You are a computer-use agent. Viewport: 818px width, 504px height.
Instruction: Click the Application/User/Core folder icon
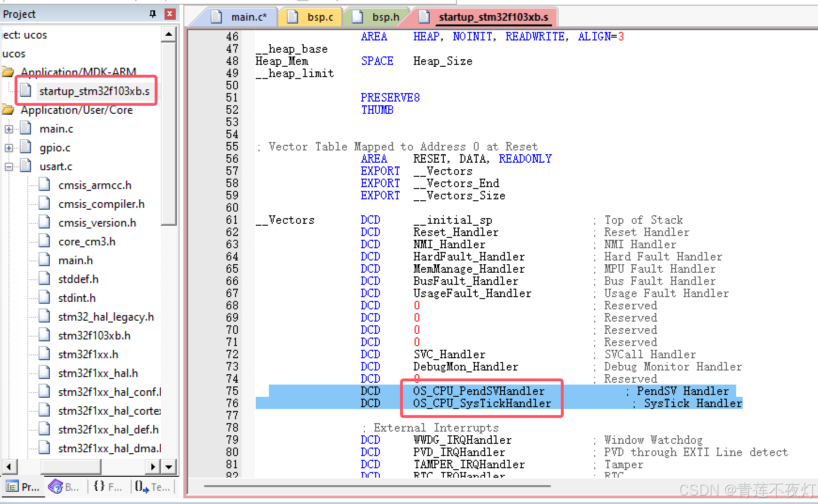8,110
